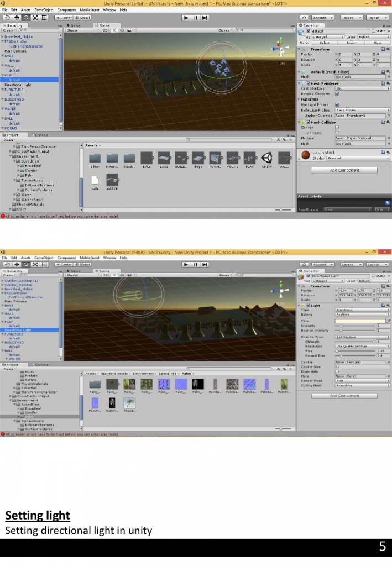Click the Light Color swatch field

tap(360, 321)
